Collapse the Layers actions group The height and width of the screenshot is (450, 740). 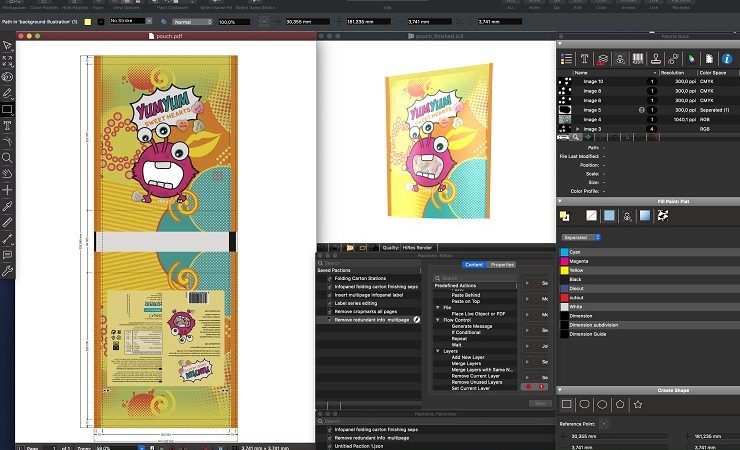(x=437, y=351)
